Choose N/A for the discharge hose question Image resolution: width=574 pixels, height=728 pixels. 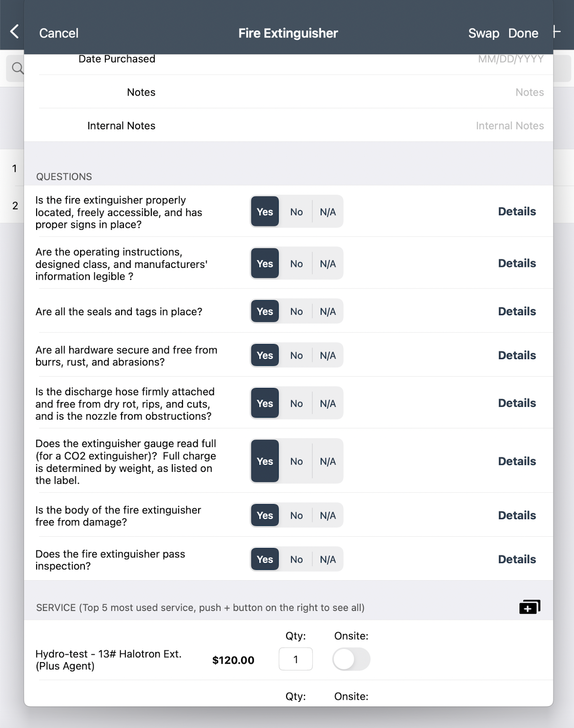click(x=328, y=403)
